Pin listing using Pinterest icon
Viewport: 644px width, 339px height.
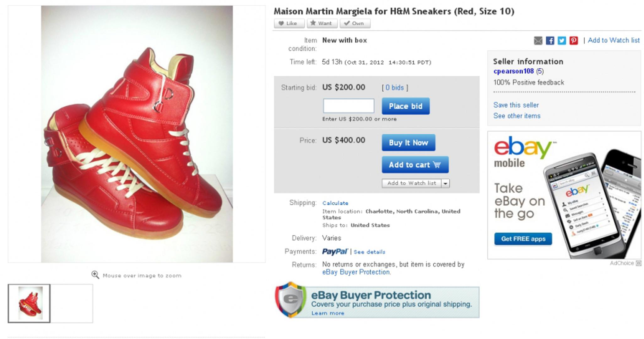(x=574, y=40)
